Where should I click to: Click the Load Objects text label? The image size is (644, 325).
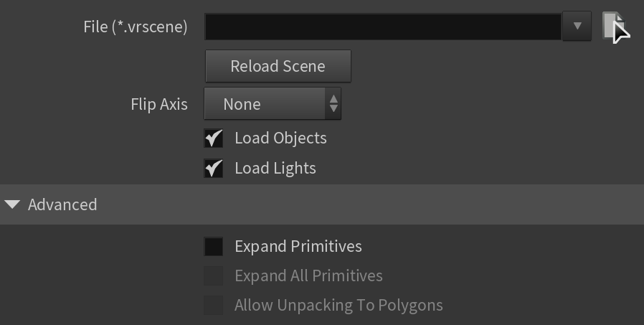281,138
